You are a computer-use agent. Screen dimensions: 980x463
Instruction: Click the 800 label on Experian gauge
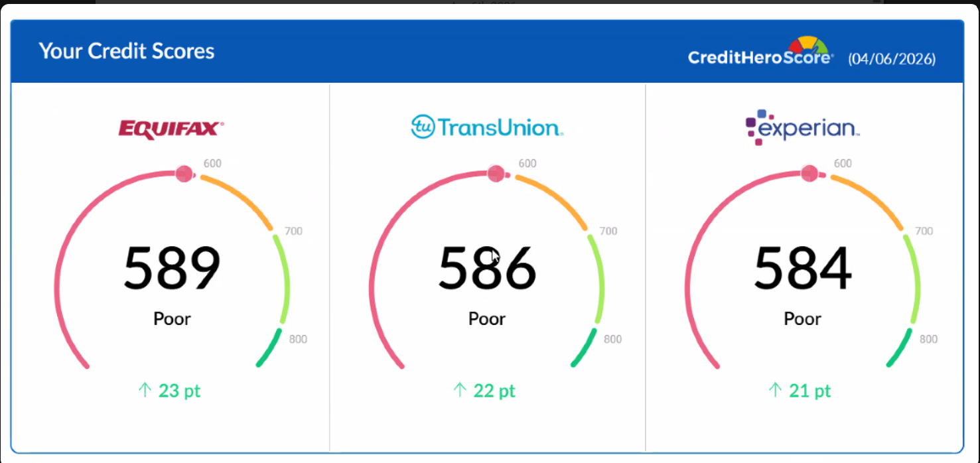pyautogui.click(x=928, y=339)
